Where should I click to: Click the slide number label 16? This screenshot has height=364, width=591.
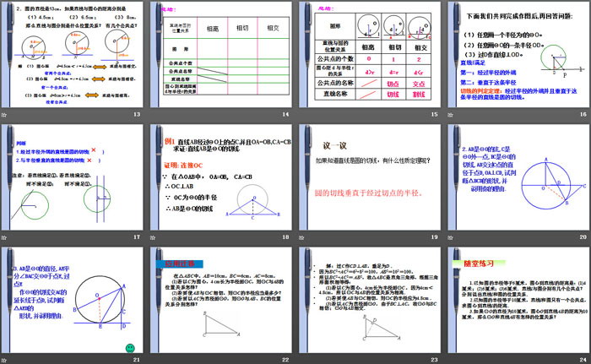(583, 114)
